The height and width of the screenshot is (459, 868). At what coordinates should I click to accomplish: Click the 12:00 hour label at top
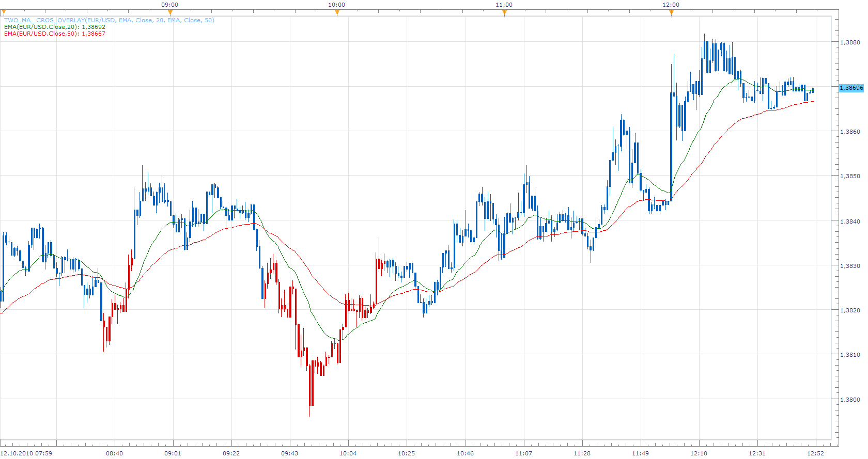[x=671, y=5]
